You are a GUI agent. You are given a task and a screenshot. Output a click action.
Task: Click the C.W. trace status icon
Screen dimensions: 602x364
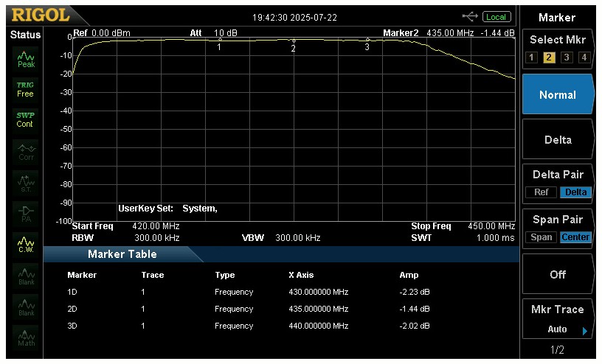point(26,243)
